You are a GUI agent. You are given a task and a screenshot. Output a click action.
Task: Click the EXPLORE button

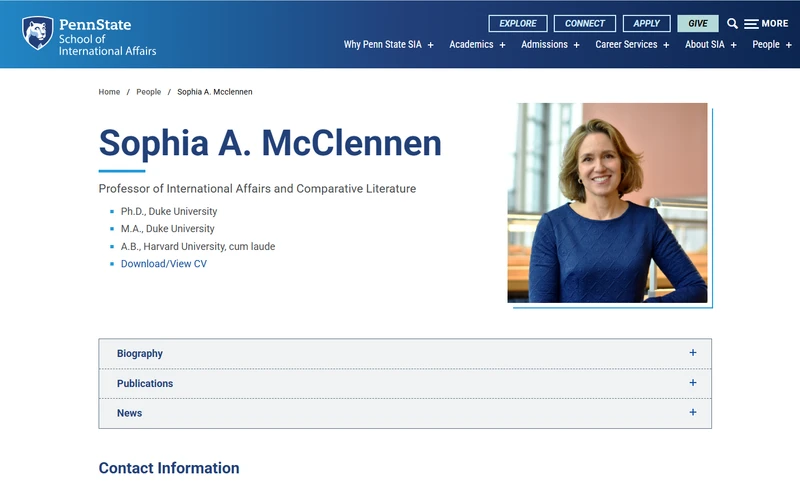click(518, 23)
